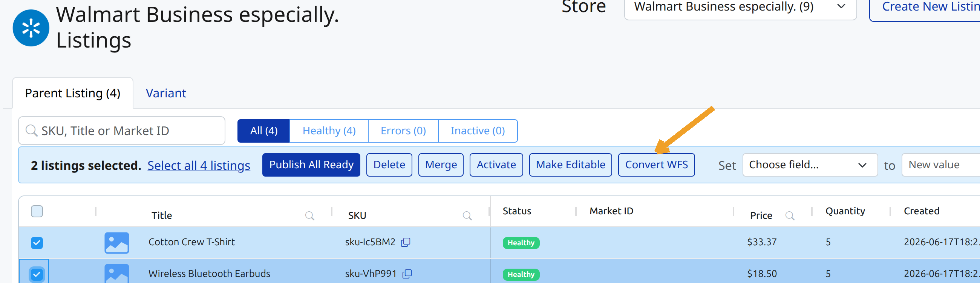Click the Wireless Bluetooth Earbuds title
This screenshot has width=980, height=283.
pos(209,274)
